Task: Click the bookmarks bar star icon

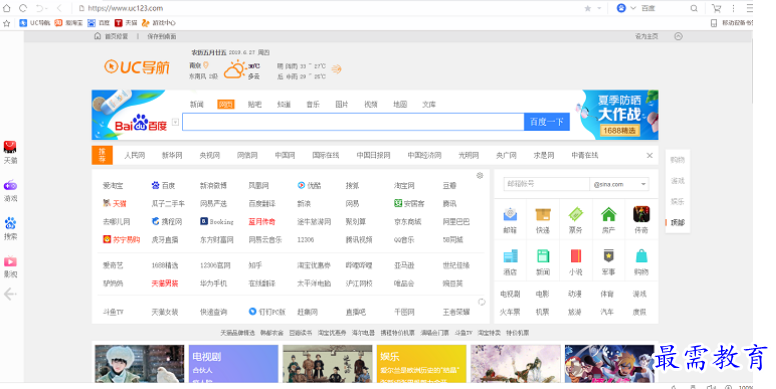Action: 6,23
